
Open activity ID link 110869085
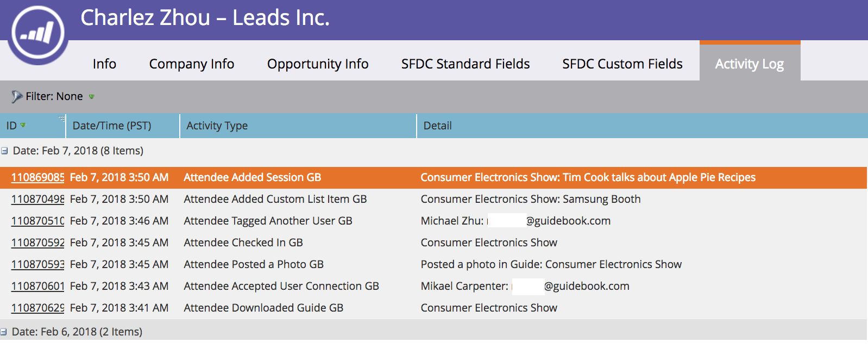click(x=37, y=177)
